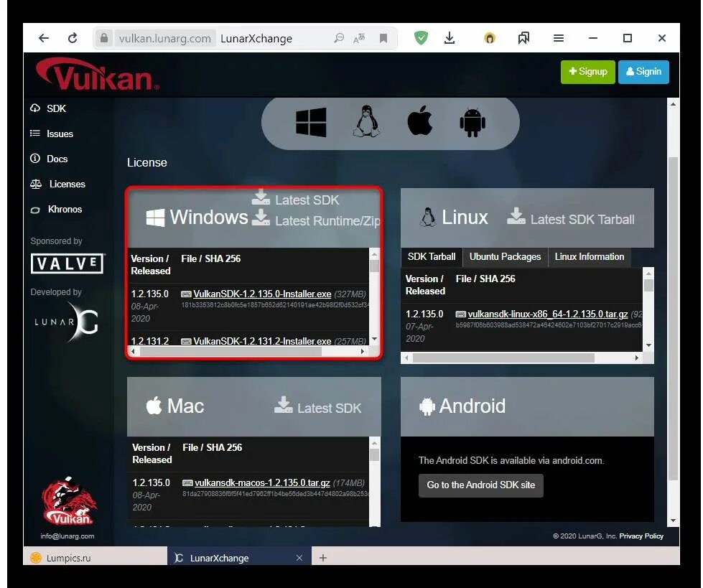This screenshot has width=703, height=588.
Task: Open a new browser tab with plus
Action: tap(323, 558)
